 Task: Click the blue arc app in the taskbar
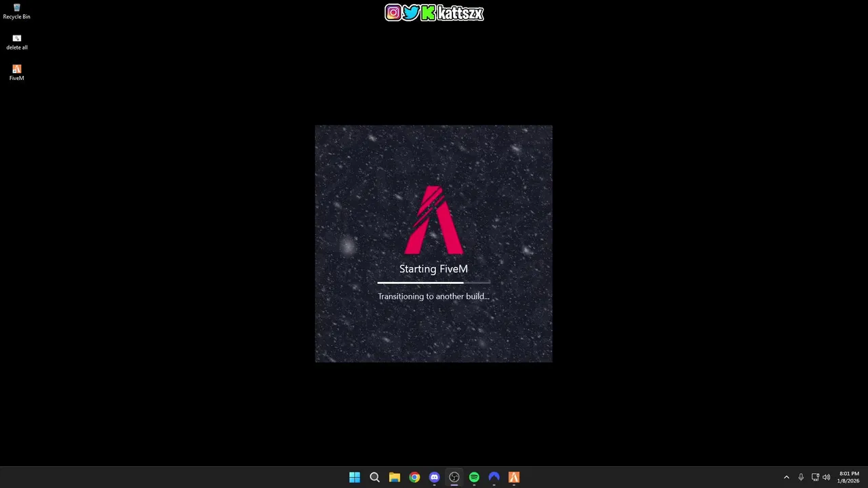pos(494,477)
